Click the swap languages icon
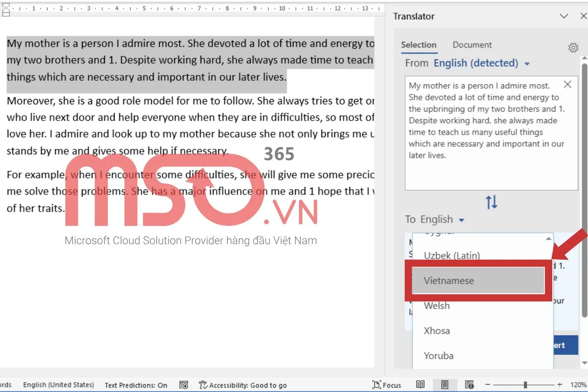588x392 pixels. [491, 202]
